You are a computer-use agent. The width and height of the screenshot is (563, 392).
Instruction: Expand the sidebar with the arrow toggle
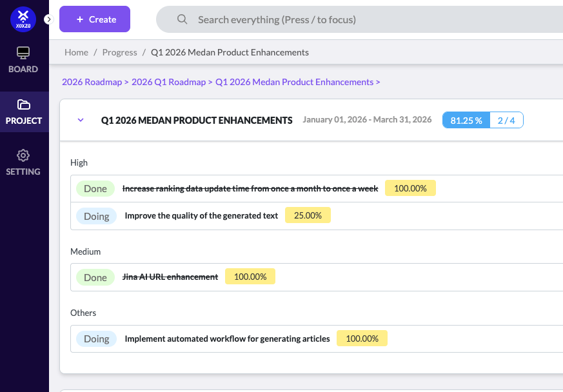coord(49,19)
